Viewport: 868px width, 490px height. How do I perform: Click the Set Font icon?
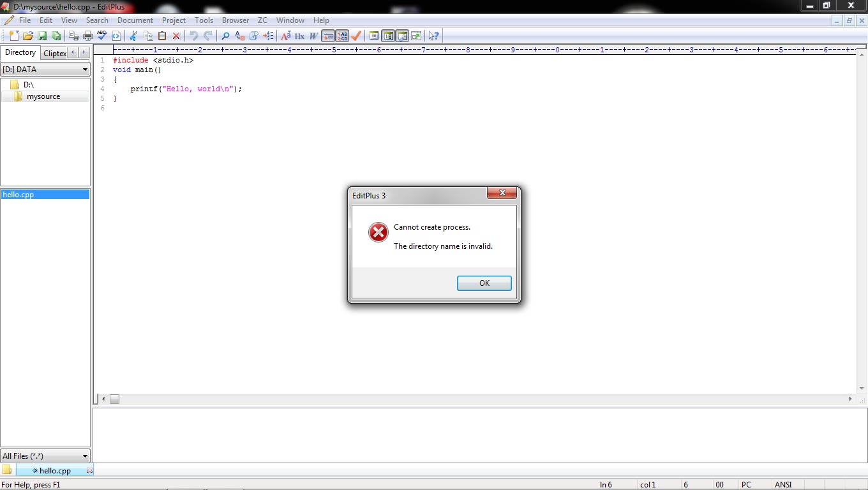[286, 36]
